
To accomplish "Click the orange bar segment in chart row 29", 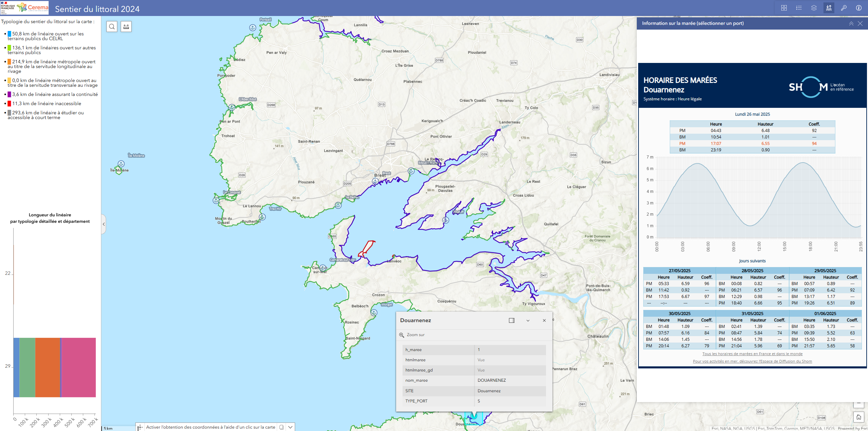I will [x=48, y=367].
